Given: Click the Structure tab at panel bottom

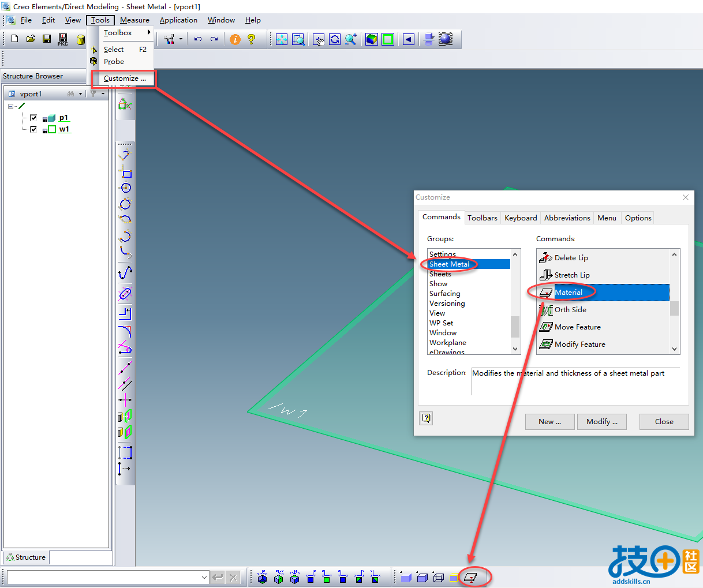Looking at the screenshot, I should click(x=26, y=557).
